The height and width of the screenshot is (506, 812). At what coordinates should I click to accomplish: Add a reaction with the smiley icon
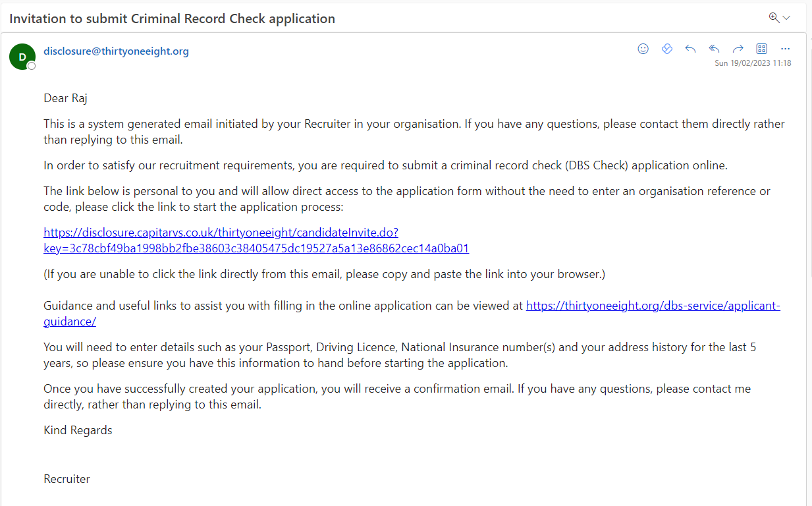pos(643,49)
